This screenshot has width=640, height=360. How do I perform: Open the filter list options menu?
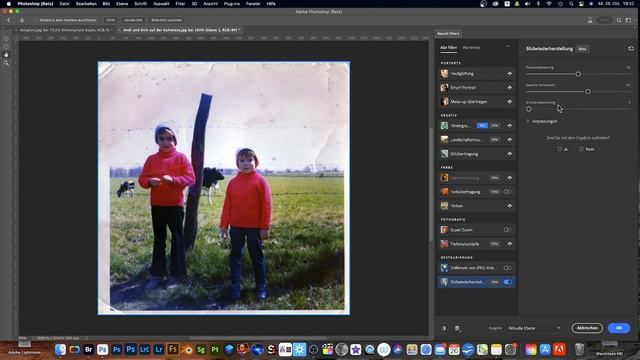[508, 47]
